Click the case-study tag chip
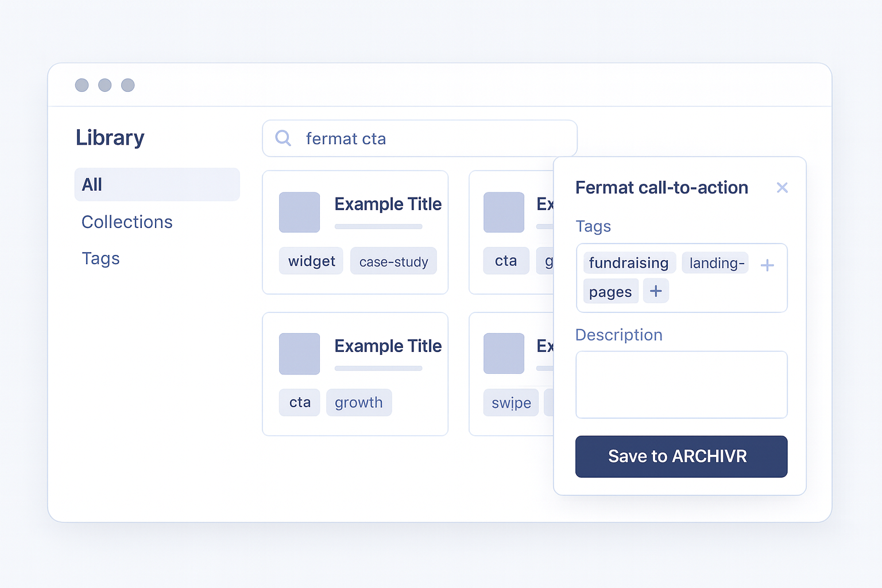 (393, 262)
